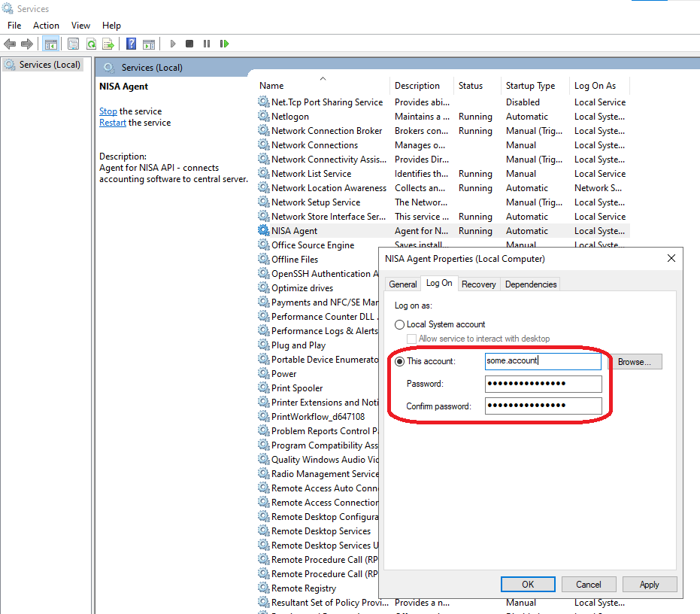Click into the Confirm password field
Screen dimensions: 700x614
tap(543, 406)
